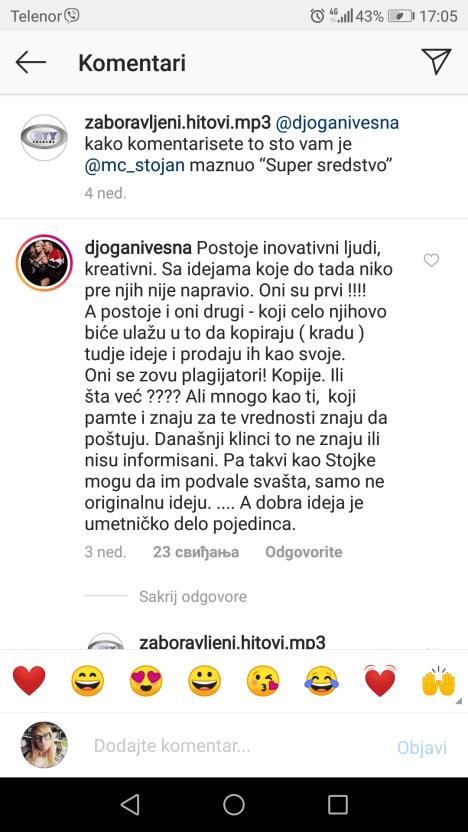
Task: Tap the back arrow in Komentari header
Action: point(31,63)
